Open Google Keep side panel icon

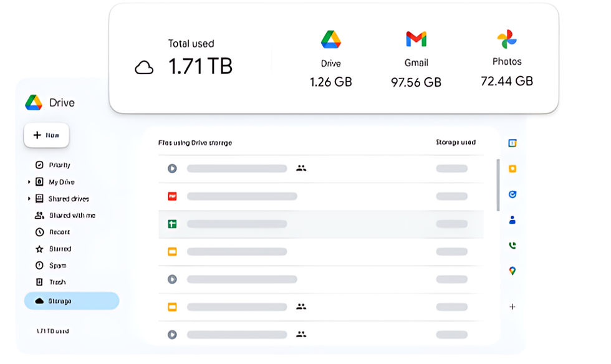point(512,169)
